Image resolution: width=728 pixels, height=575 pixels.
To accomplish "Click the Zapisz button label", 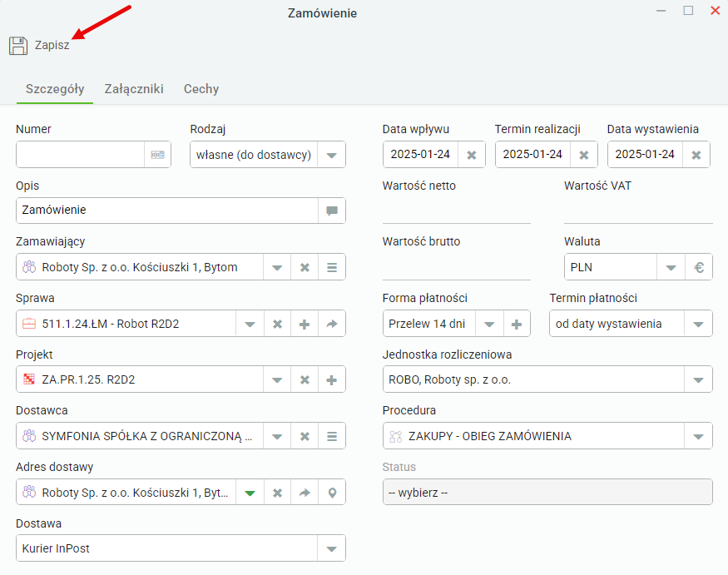I will tap(52, 45).
